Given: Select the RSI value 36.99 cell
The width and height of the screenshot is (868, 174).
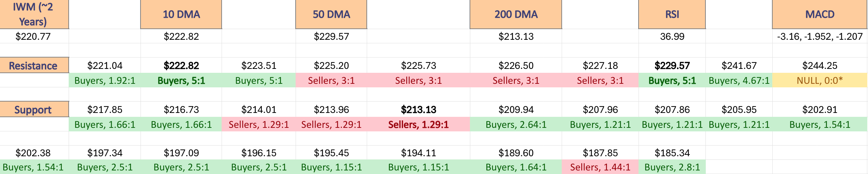Looking at the screenshot, I should (672, 36).
